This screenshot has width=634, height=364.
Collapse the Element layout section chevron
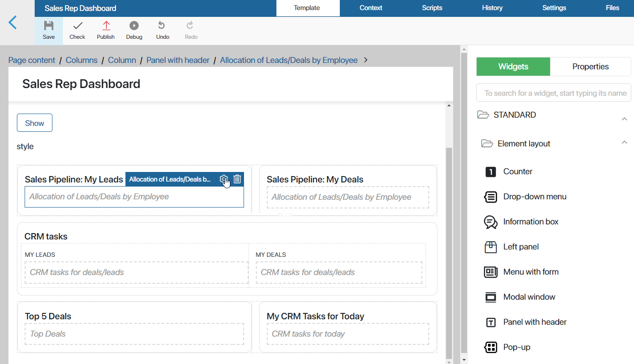(624, 143)
